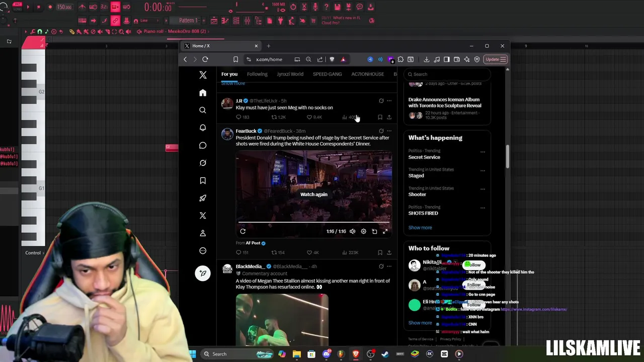Toggle FL Studio PAT/SONG mode
Viewport: 644px width, 362px height.
coord(18,7)
